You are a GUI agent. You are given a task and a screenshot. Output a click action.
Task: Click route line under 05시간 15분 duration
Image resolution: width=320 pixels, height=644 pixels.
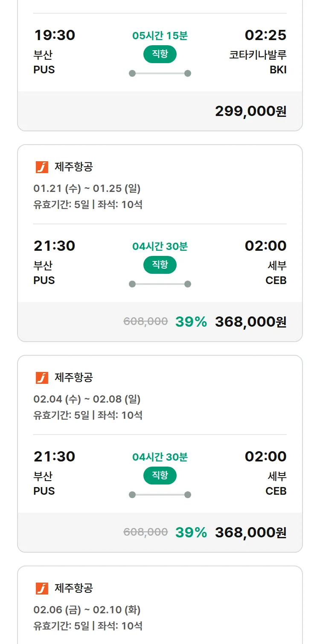coord(160,73)
